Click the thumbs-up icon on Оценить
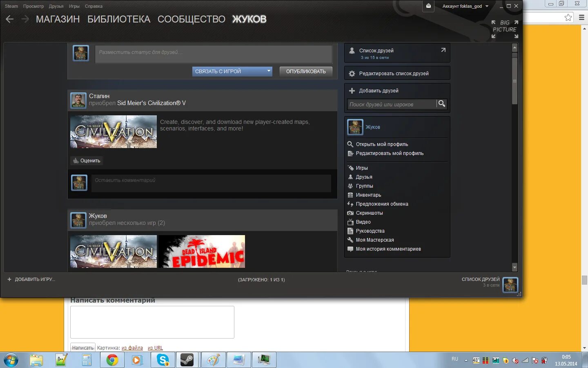This screenshot has height=368, width=588. pyautogui.click(x=76, y=161)
